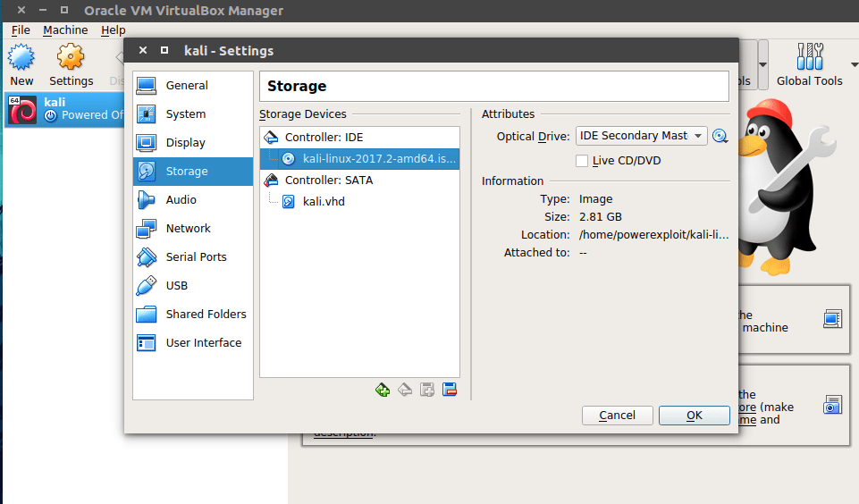859x504 pixels.
Task: Open Global Tools in VirtualBox Manager
Action: tap(809, 65)
